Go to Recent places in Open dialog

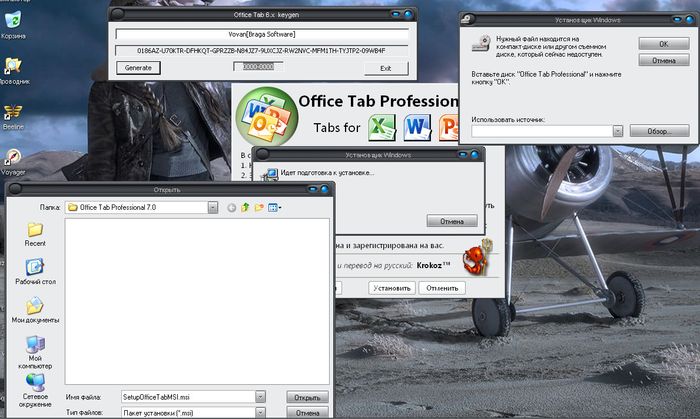(x=35, y=234)
